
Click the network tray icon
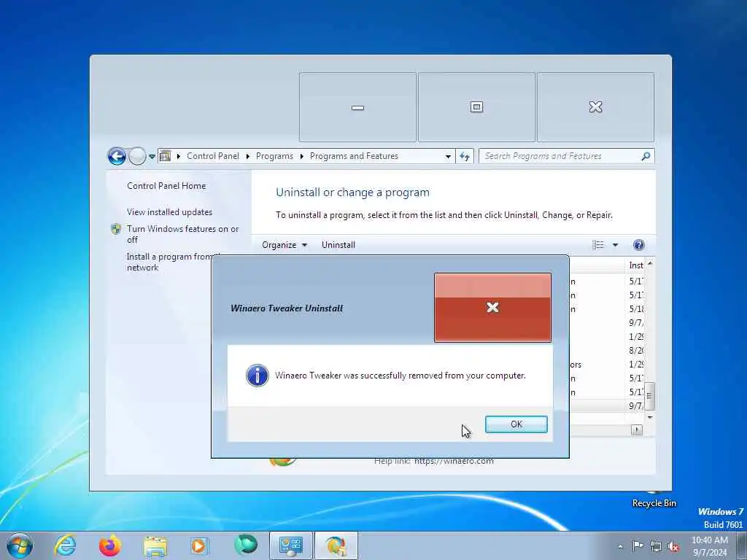click(x=656, y=547)
